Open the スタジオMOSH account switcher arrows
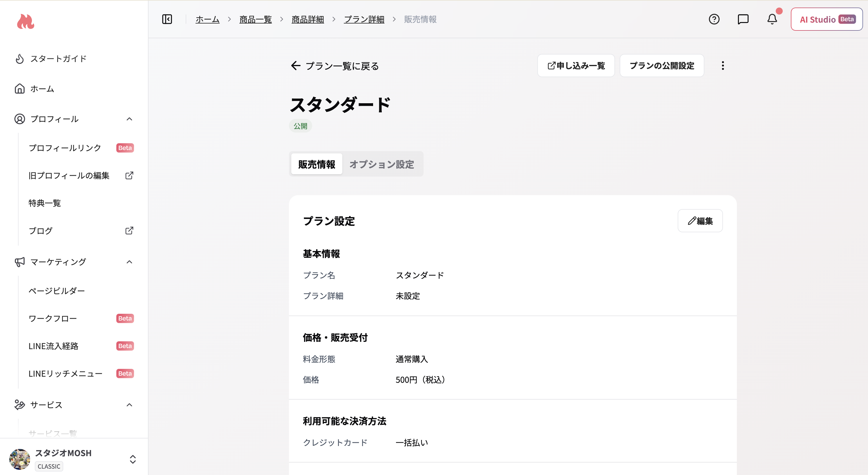Viewport: 868px width, 475px height. [133, 459]
